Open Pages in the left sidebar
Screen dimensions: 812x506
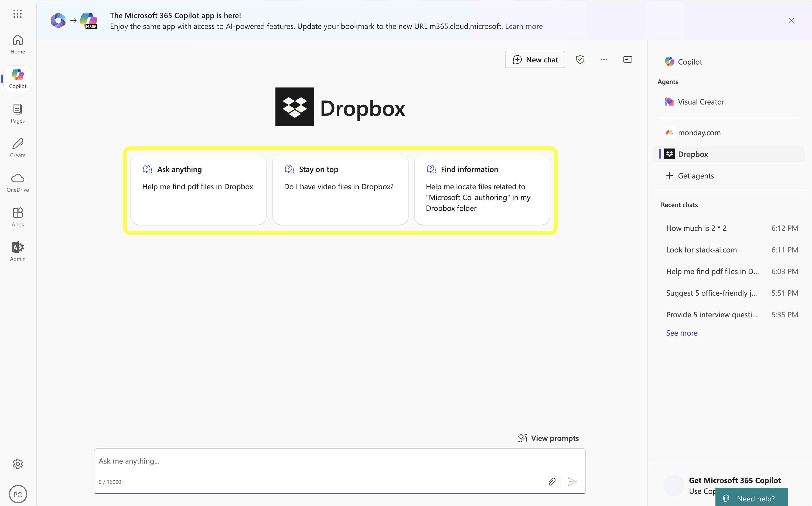(18, 113)
